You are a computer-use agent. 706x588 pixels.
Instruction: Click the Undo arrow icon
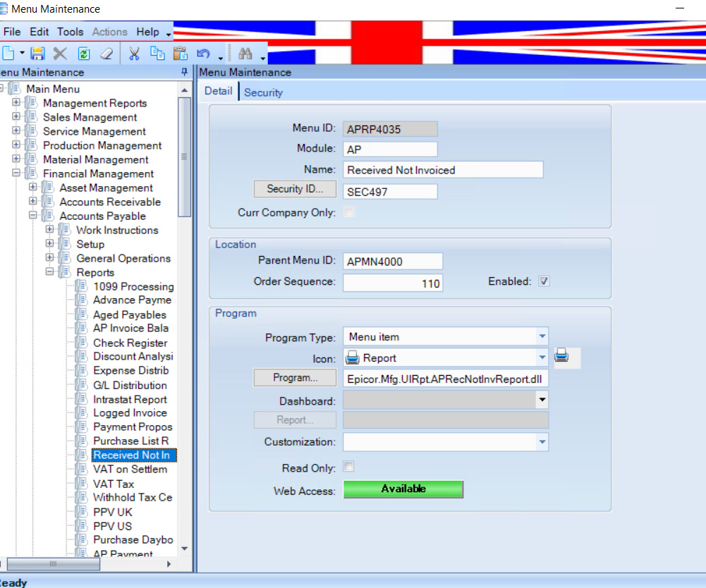click(204, 54)
